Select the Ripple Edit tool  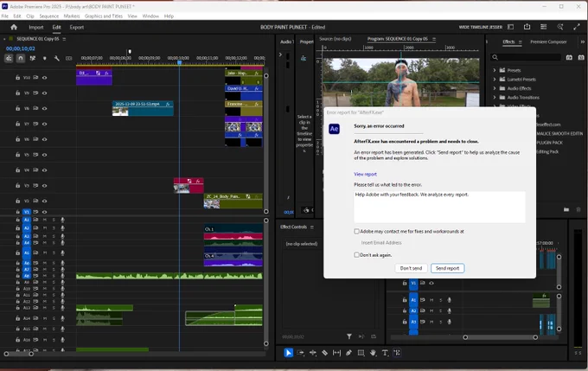click(x=312, y=353)
